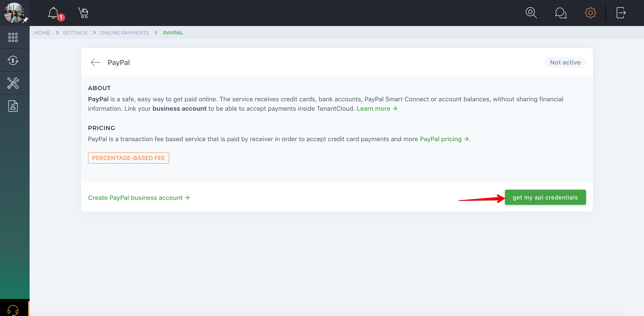
Task: Navigate to ONLINE PAYMENTS breadcrumb
Action: pos(124,33)
